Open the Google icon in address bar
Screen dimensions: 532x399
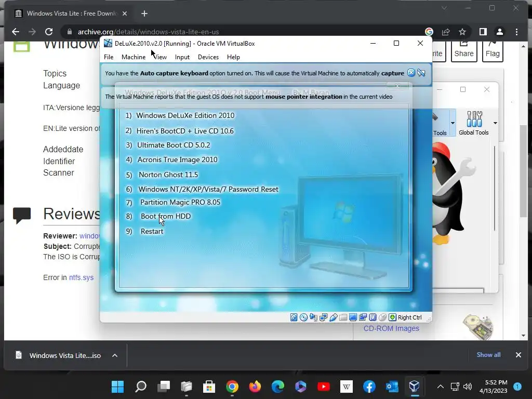(x=429, y=32)
